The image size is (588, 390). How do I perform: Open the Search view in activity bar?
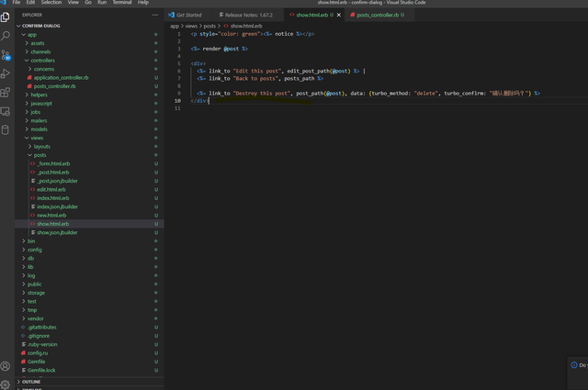pyautogui.click(x=6, y=35)
